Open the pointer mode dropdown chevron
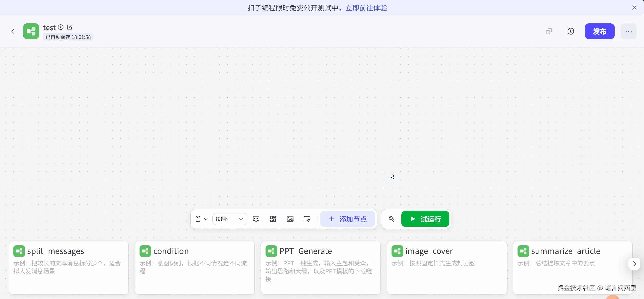The width and height of the screenshot is (644, 299). point(206,219)
